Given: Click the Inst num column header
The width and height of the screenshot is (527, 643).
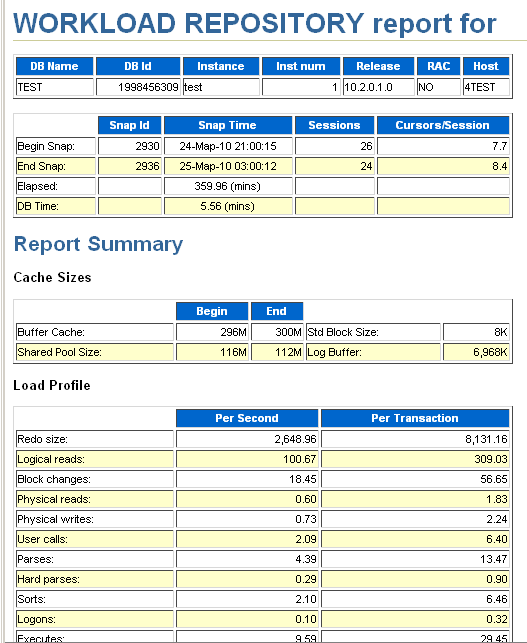Looking at the screenshot, I should coord(301,66).
